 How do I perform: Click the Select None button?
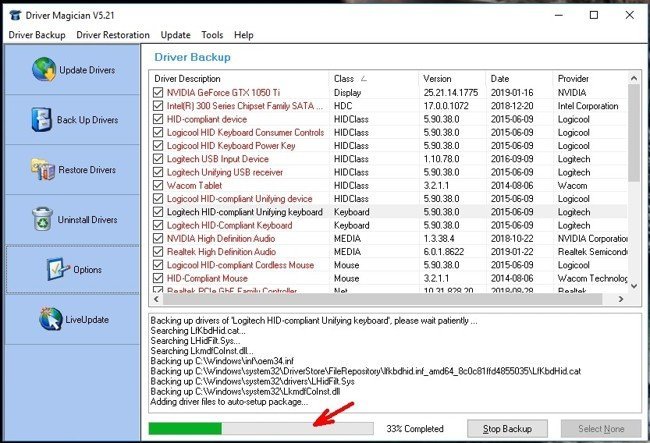coord(601,429)
